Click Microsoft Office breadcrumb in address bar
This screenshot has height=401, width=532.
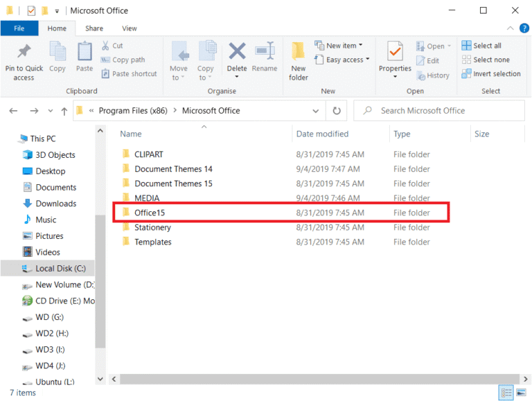211,111
